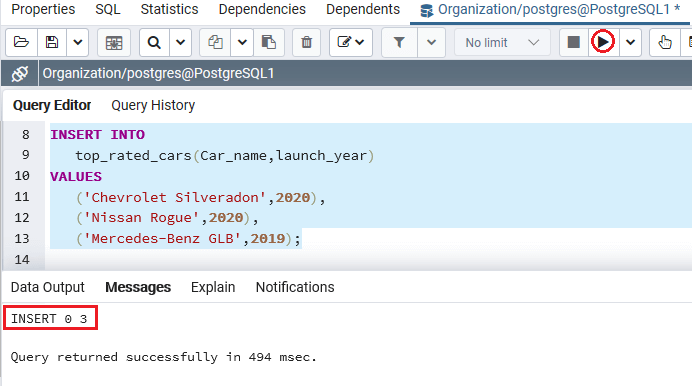Open the No limit rows dropdown
Screen dimensions: 692x386
pyautogui.click(x=502, y=42)
